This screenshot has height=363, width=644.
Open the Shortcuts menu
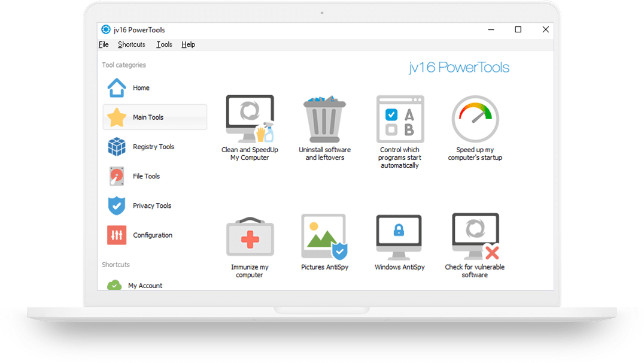coord(132,44)
